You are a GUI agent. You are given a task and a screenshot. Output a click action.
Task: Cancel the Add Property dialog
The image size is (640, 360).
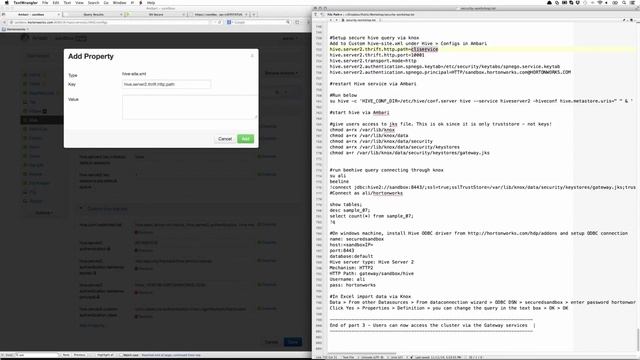coord(224,139)
